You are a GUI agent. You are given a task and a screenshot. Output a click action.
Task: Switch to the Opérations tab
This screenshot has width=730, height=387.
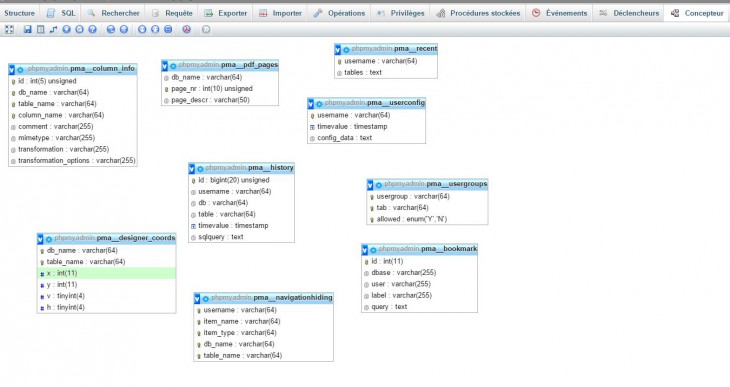(x=339, y=13)
